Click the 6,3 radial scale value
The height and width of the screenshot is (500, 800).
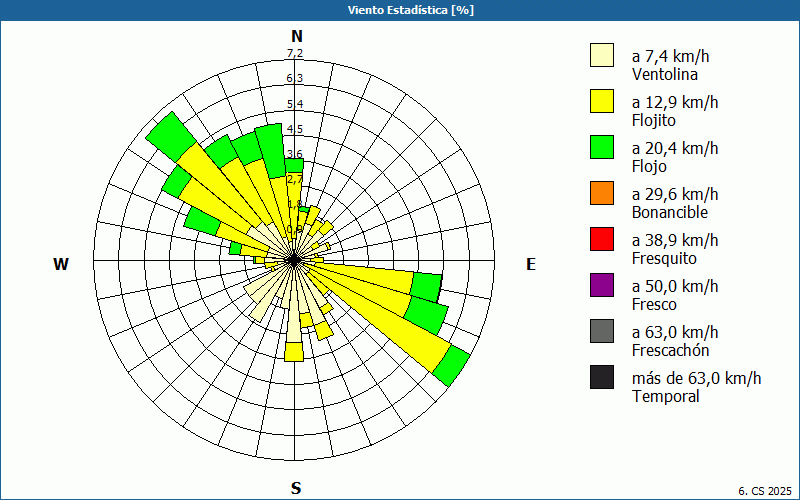click(295, 78)
